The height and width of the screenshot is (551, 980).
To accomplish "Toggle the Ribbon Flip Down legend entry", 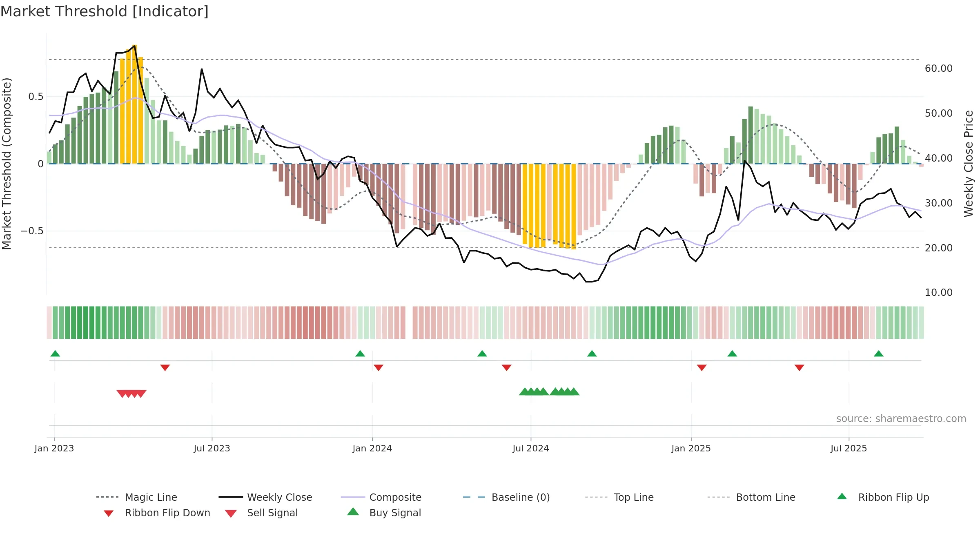I will click(157, 513).
